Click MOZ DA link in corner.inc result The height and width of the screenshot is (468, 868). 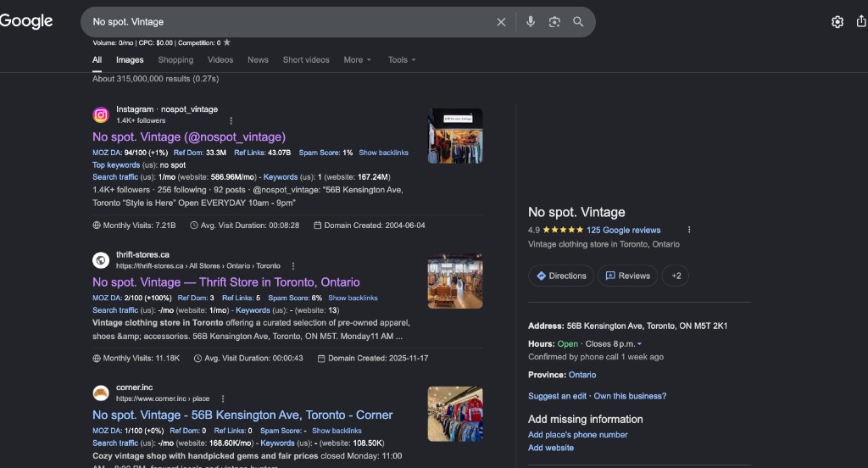point(107,431)
